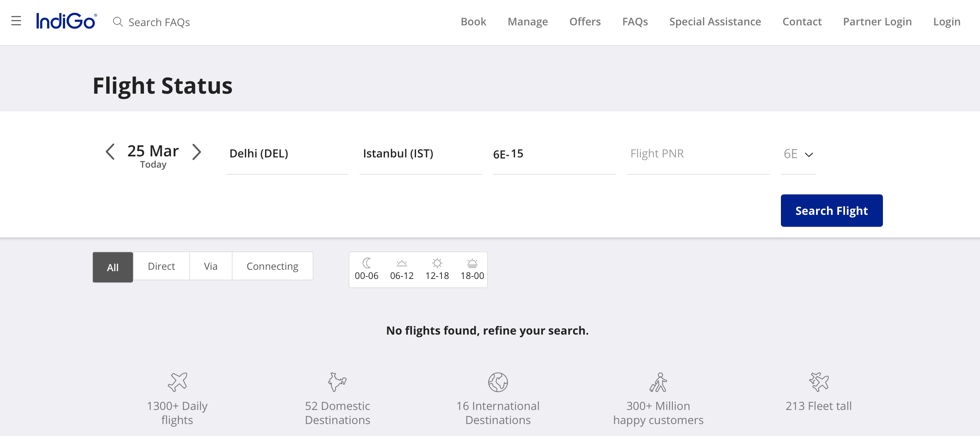Go to the previous date with left chevron
The height and width of the screenshot is (436, 980).
(x=110, y=152)
